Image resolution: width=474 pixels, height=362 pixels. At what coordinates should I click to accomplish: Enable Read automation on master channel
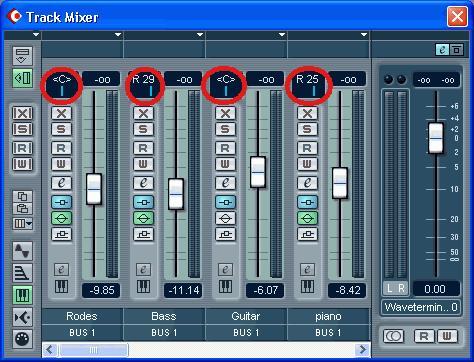424,336
